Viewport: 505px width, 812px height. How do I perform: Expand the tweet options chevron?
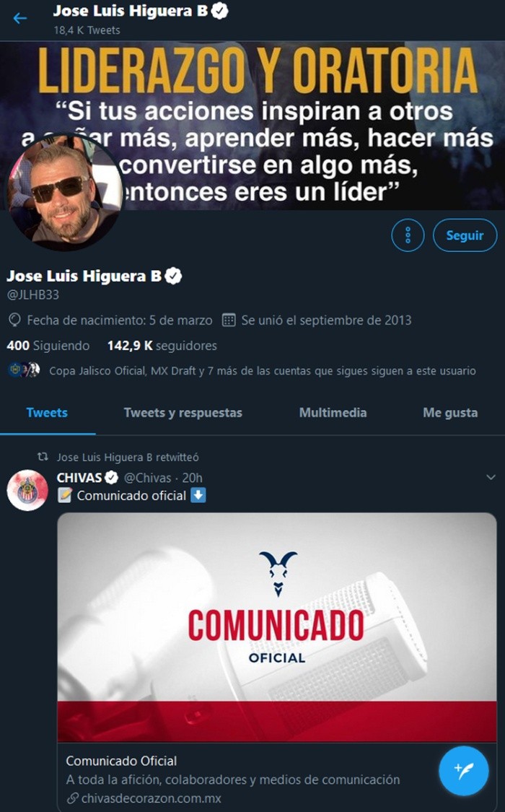(491, 478)
